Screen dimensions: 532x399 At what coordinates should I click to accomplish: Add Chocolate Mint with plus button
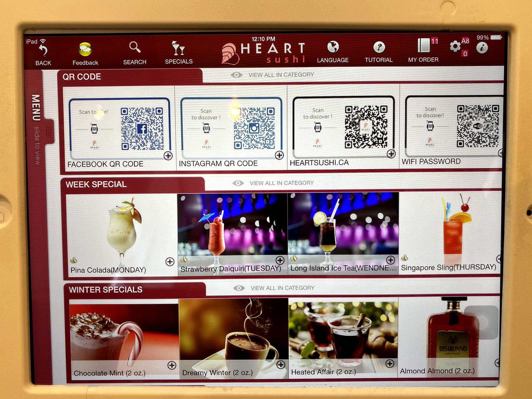click(x=172, y=365)
